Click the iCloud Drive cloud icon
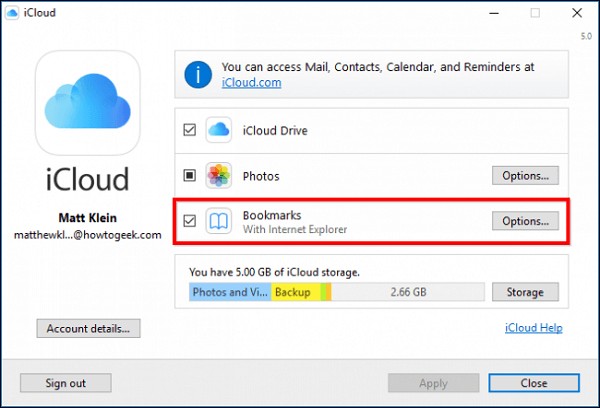Viewport: 600px width, 408px height. pyautogui.click(x=219, y=130)
